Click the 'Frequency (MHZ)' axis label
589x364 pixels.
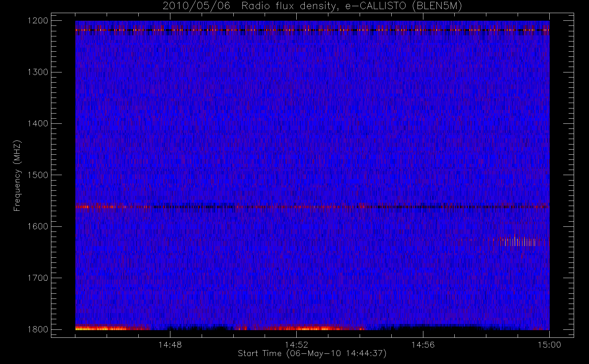click(17, 175)
